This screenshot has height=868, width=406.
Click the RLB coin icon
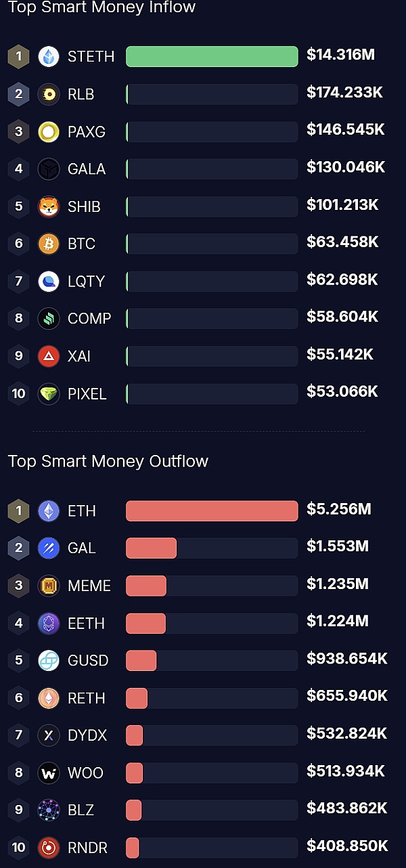49,94
